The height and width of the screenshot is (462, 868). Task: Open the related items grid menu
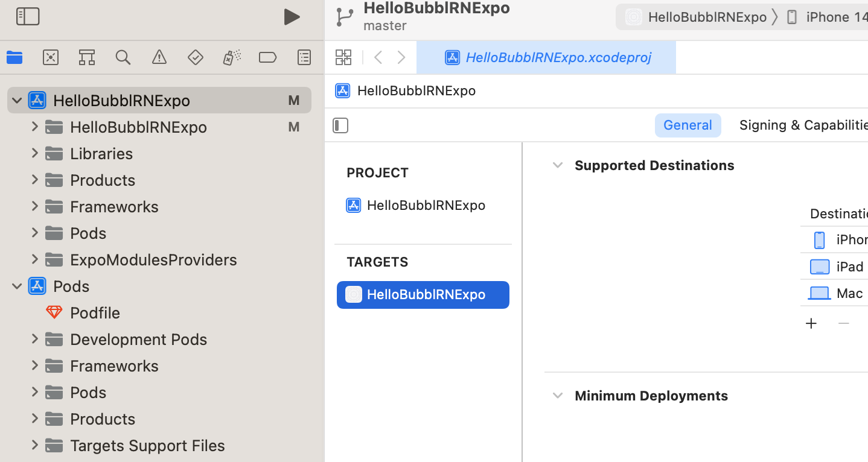pos(343,57)
